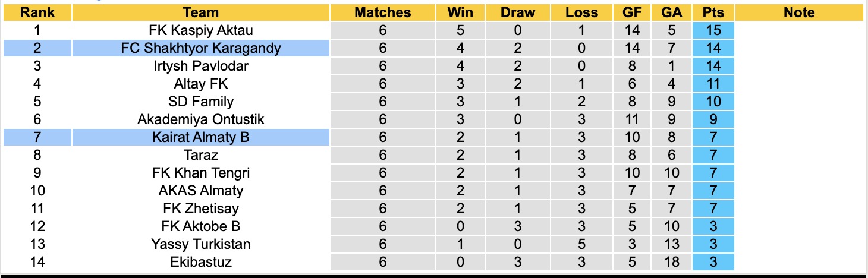The image size is (868, 278).
Task: Click the Team column header
Action: coord(201,12)
